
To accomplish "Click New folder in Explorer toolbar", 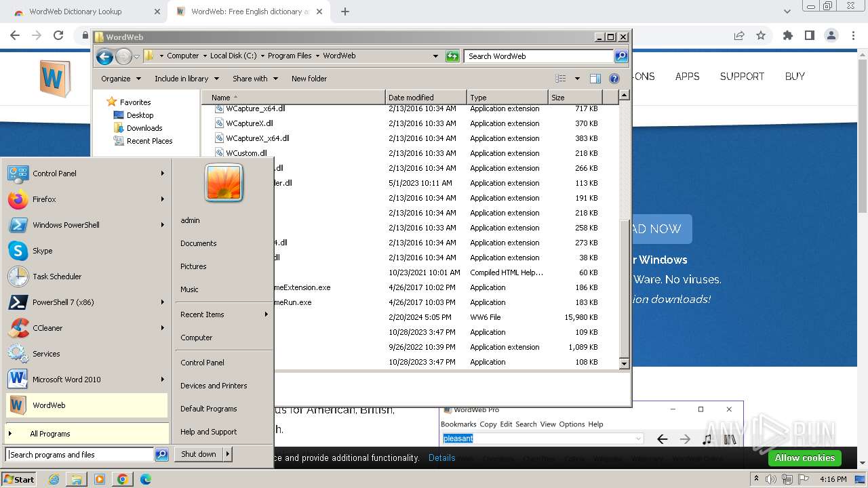I will 309,79.
